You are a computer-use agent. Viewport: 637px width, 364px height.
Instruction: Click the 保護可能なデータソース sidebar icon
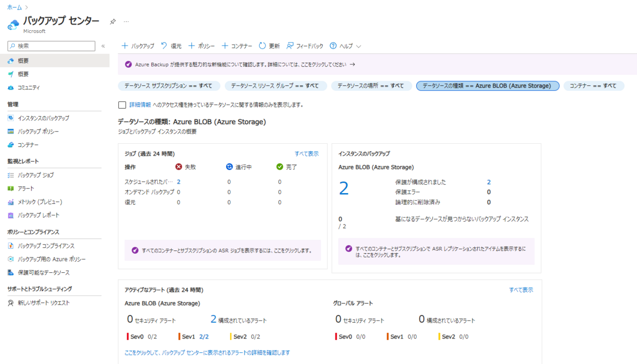pyautogui.click(x=11, y=273)
